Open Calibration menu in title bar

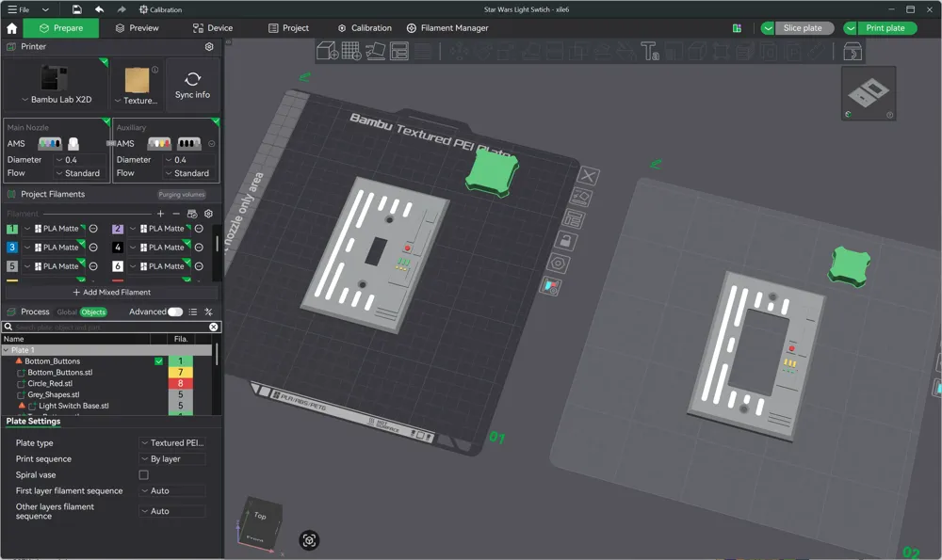click(x=160, y=9)
